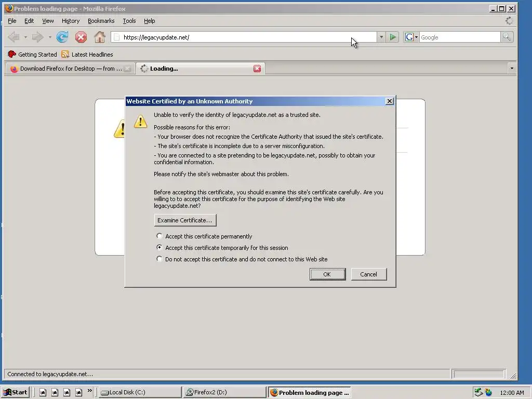Click the warning icon in certificate dialog
Image resolution: width=532 pixels, height=399 pixels.
click(140, 121)
